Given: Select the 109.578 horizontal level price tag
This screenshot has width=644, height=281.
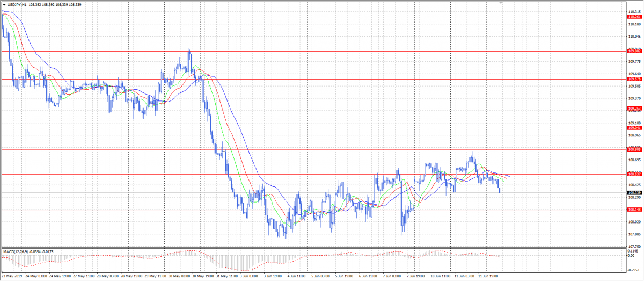Looking at the screenshot, I should coord(634,79).
